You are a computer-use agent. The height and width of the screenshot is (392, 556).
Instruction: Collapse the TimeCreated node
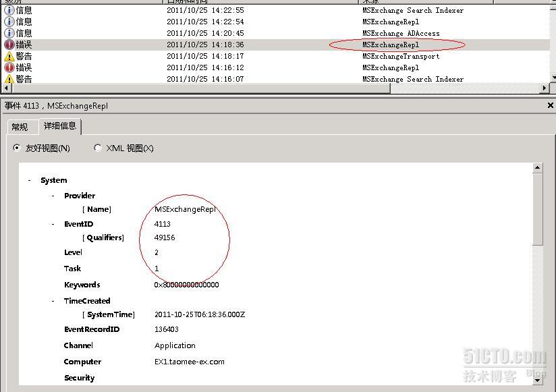[53, 301]
